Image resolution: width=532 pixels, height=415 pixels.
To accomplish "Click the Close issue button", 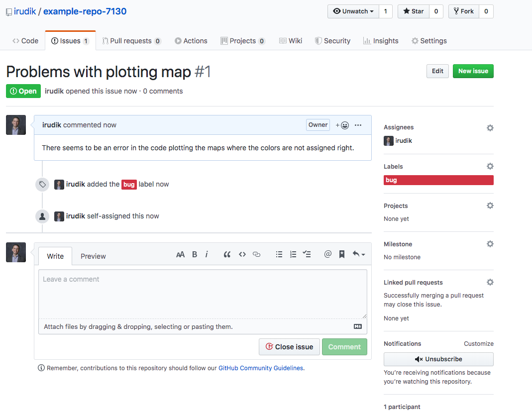I will (289, 347).
